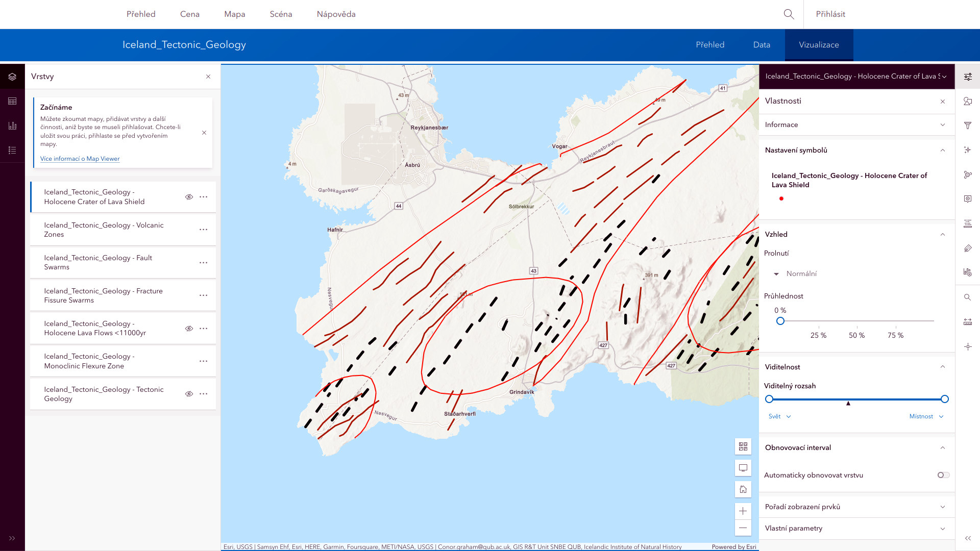Image resolution: width=980 pixels, height=551 pixels.
Task: Open the Legend icon in left sidebar
Action: click(12, 150)
